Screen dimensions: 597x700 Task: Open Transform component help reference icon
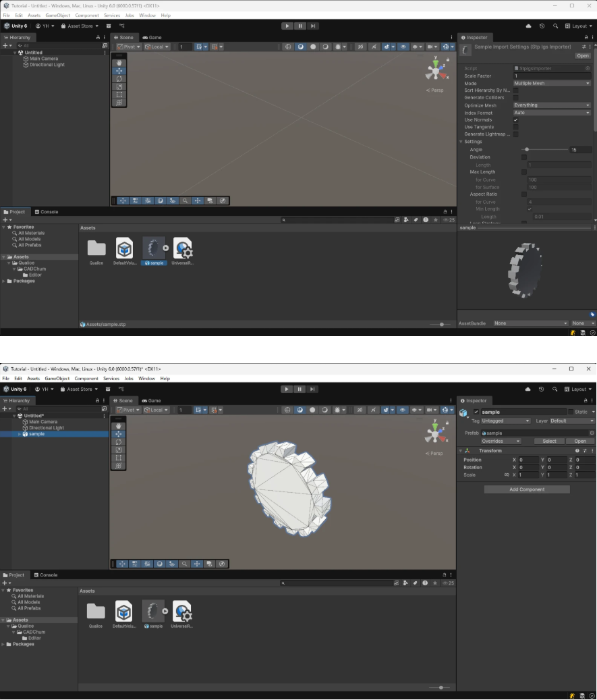(577, 451)
